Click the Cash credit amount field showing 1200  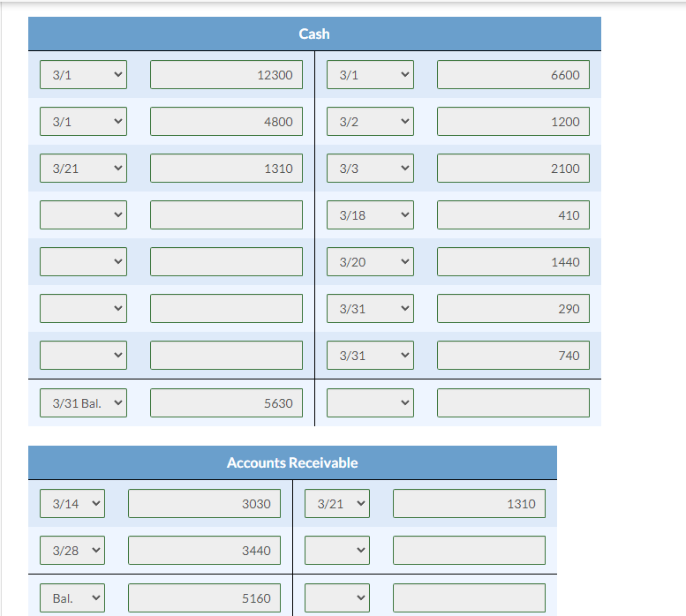coord(513,122)
